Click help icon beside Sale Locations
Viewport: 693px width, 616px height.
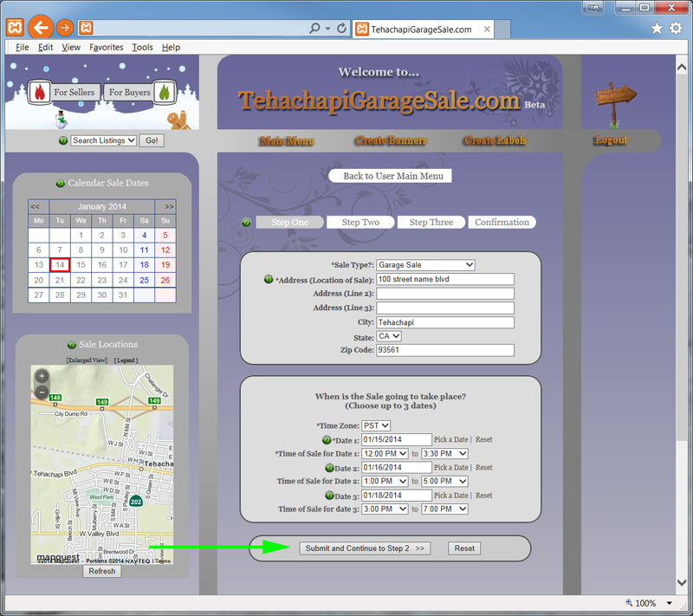(72, 344)
